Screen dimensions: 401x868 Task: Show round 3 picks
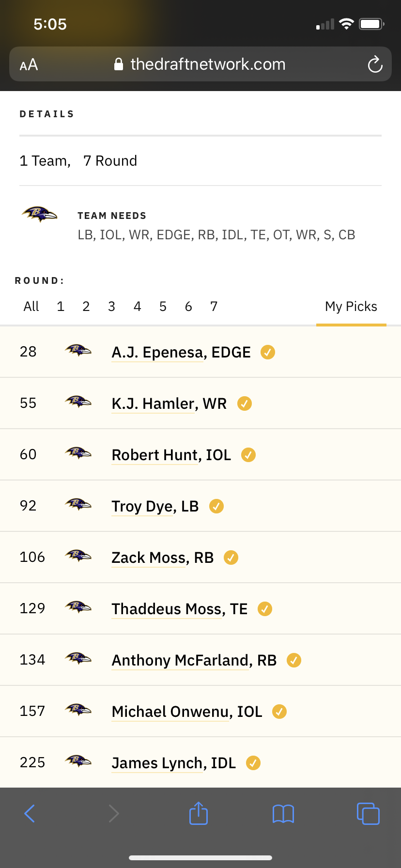click(x=111, y=307)
